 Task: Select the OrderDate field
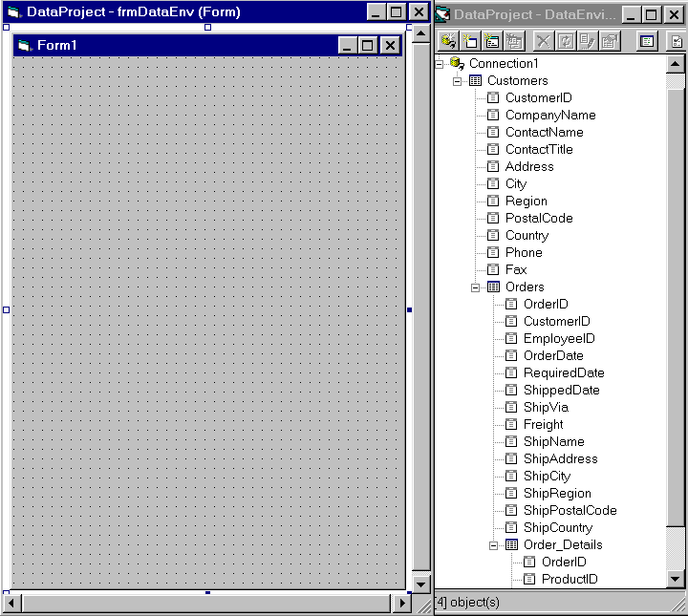pos(553,355)
